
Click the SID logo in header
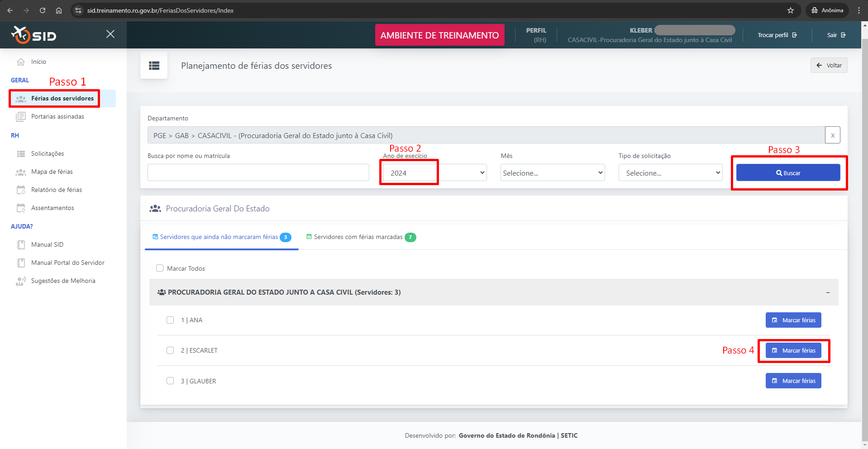pos(34,35)
